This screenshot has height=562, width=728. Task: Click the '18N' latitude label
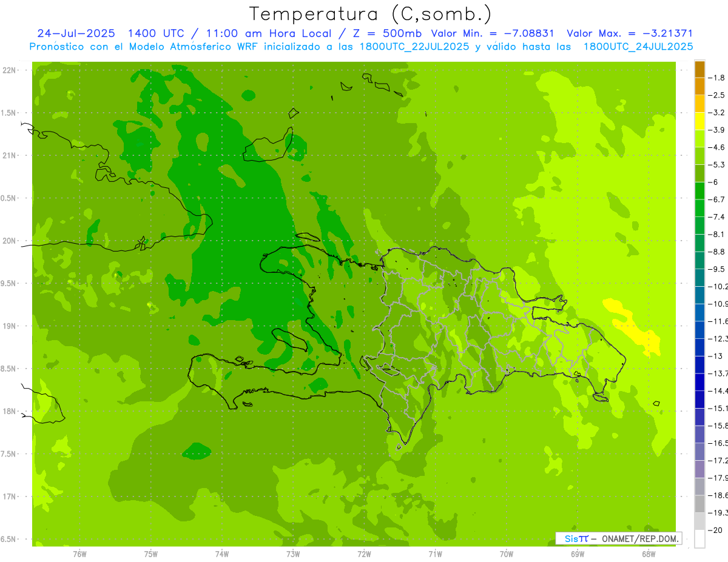(10, 411)
